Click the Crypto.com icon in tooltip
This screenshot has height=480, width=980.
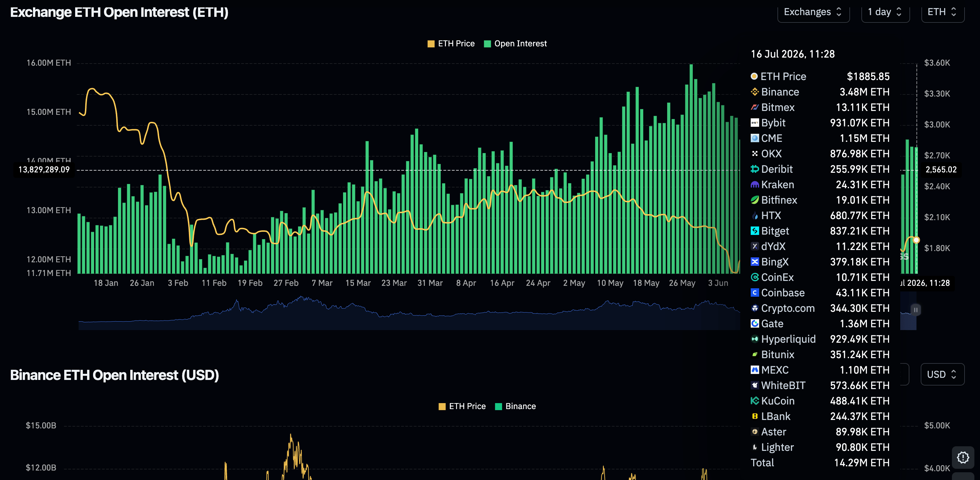tap(755, 308)
